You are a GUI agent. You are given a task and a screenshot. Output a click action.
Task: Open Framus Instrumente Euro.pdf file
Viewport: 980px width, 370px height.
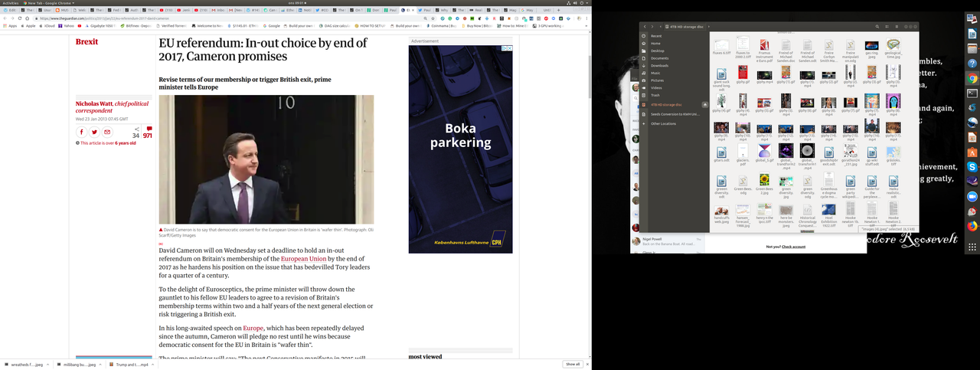(764, 50)
